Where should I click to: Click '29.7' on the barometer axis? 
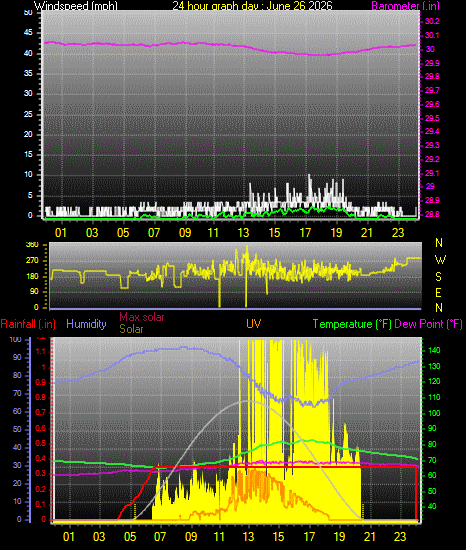click(x=432, y=90)
